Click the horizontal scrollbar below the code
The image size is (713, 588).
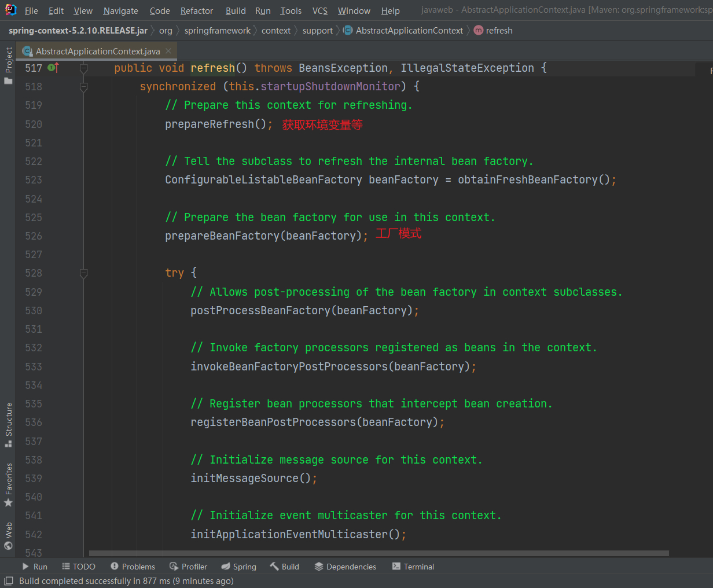[x=347, y=553]
